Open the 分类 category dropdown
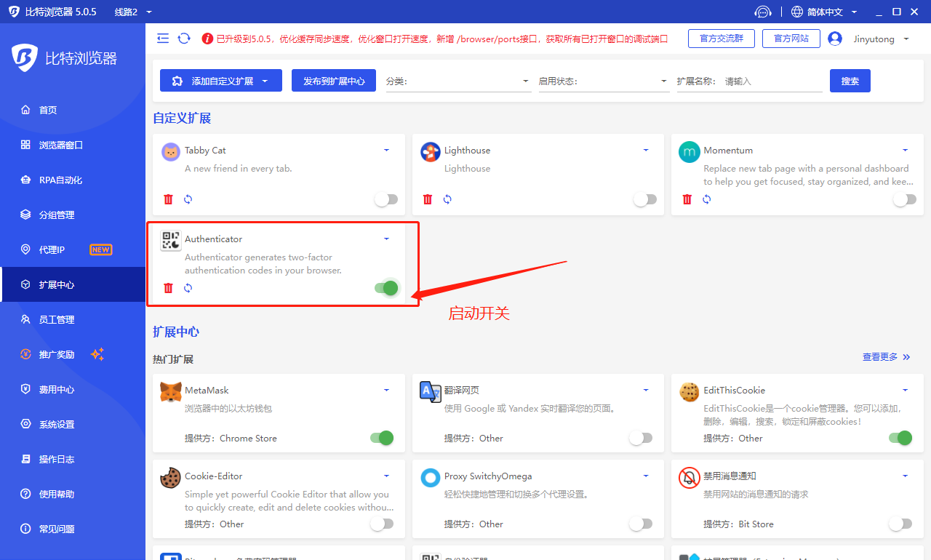 458,81
